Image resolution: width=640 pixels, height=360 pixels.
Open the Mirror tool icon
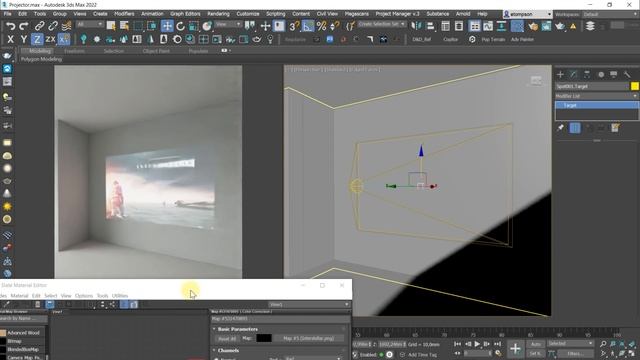point(417,26)
